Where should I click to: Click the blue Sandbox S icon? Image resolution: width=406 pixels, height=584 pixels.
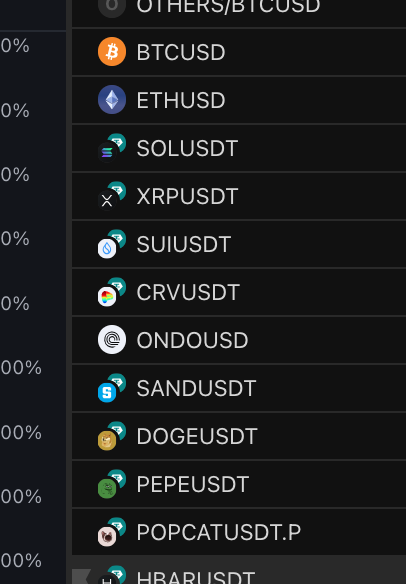point(107,393)
